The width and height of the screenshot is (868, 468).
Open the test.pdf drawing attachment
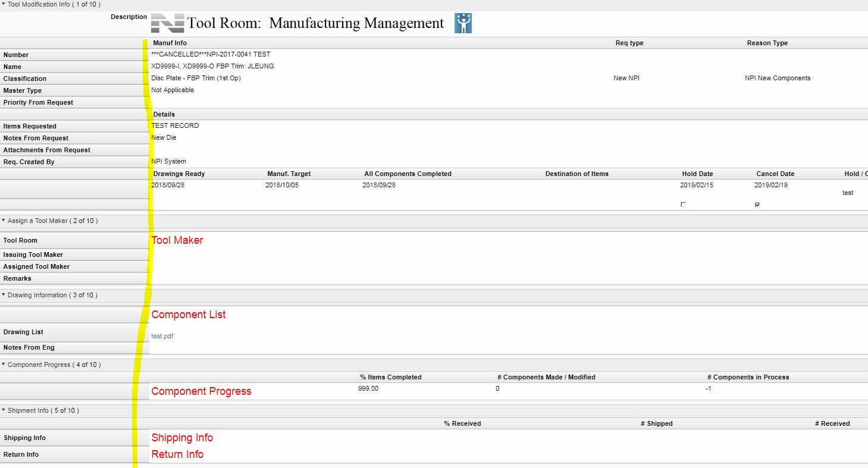click(x=162, y=335)
